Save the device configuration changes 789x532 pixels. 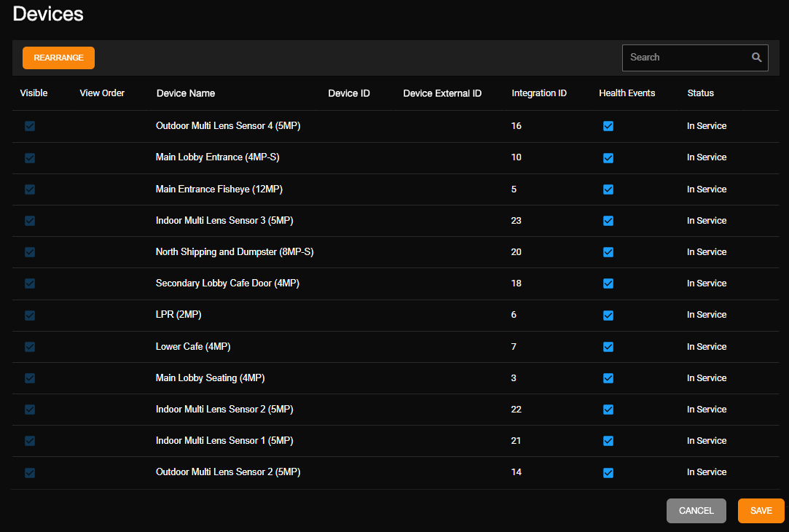point(761,511)
